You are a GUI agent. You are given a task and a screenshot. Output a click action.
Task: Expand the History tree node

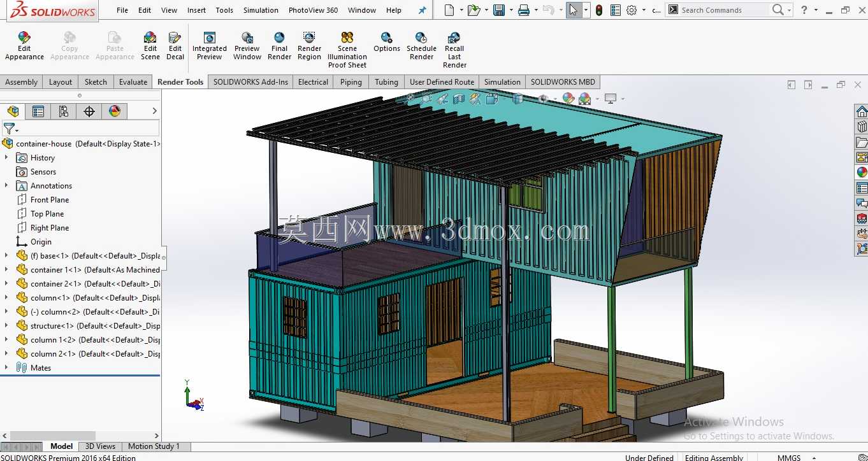point(6,157)
